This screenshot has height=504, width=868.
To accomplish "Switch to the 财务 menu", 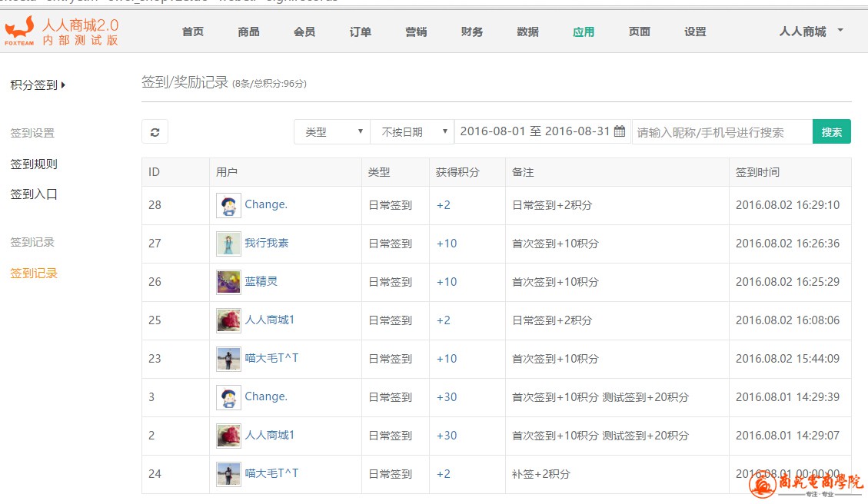I will pos(472,31).
